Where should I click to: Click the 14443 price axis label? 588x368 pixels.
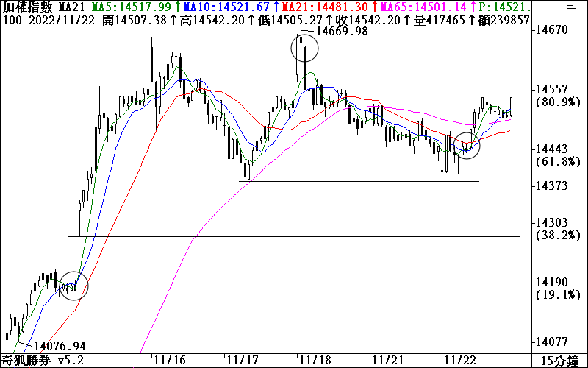tap(551, 149)
